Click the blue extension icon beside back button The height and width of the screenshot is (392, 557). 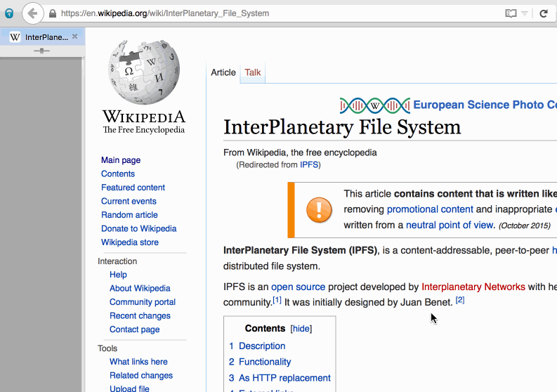[9, 13]
